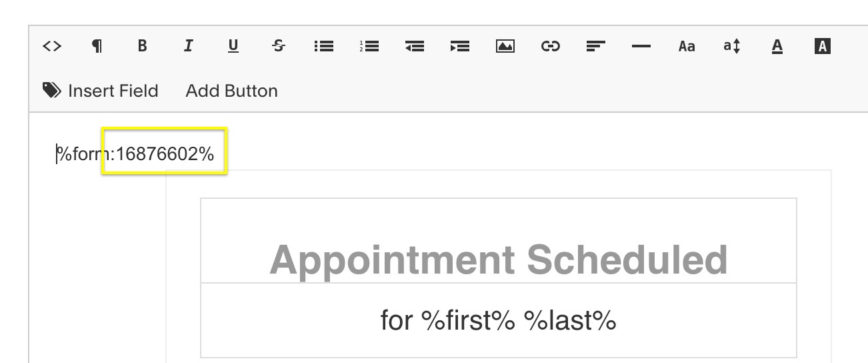The width and height of the screenshot is (868, 363).
Task: Open the paragraph format icon
Action: tap(97, 46)
